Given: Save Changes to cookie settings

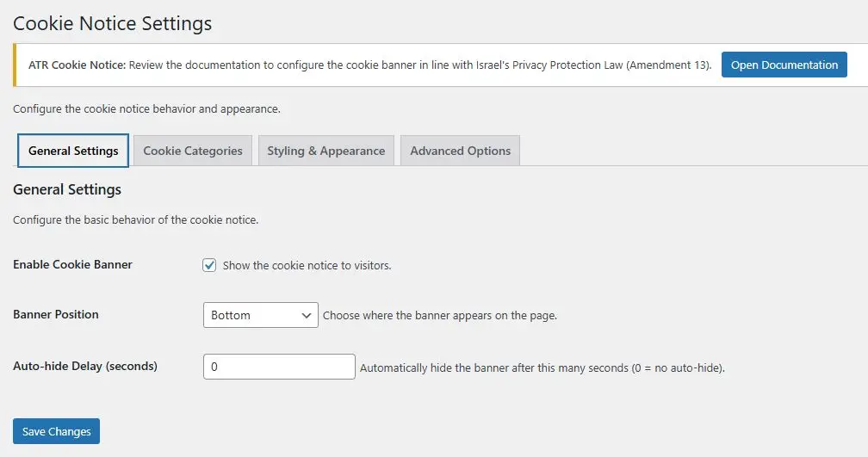Looking at the screenshot, I should [x=56, y=431].
